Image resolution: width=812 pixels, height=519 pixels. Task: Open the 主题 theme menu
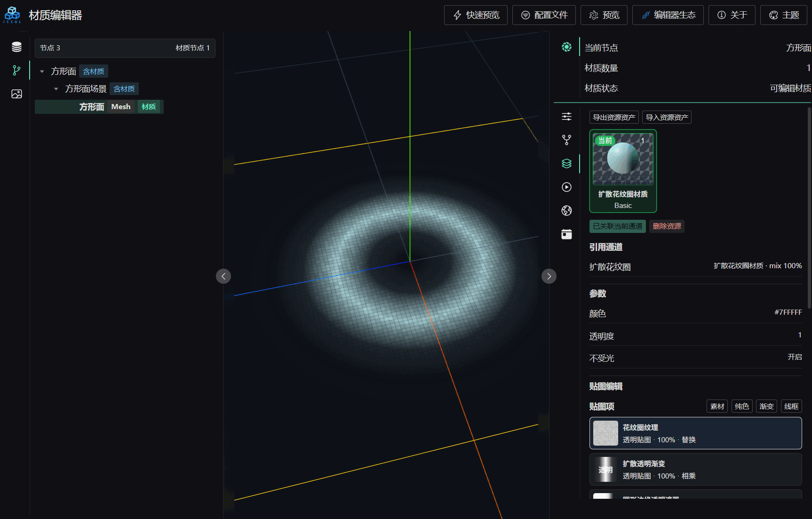pos(784,15)
